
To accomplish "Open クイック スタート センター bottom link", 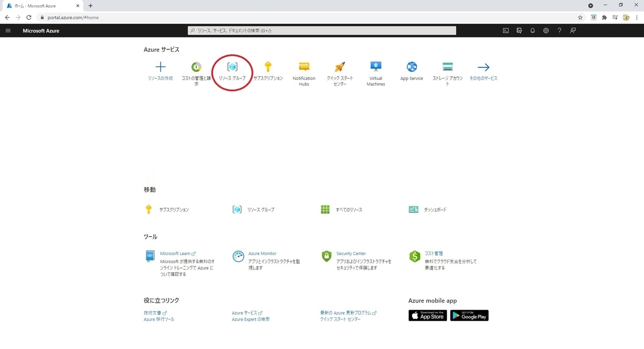I will pos(340,319).
